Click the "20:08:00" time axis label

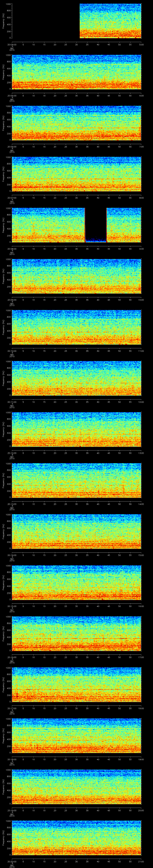12,249
